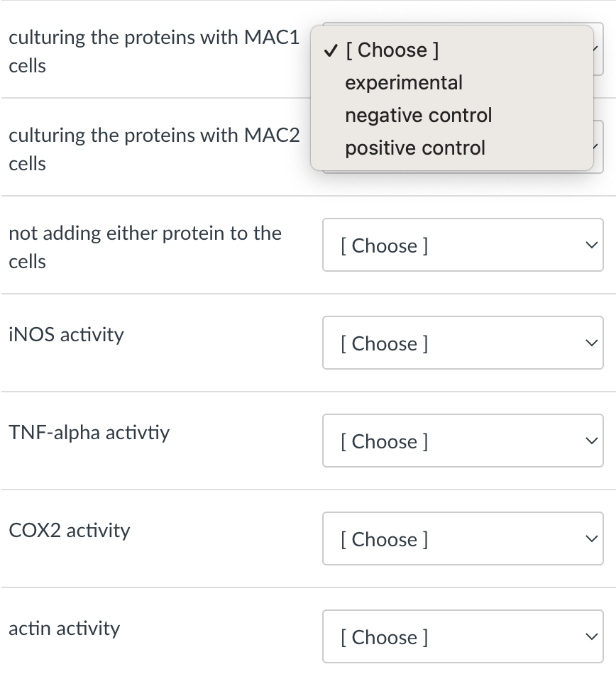Select 'experimental' from the open dropdown

pyautogui.click(x=403, y=82)
